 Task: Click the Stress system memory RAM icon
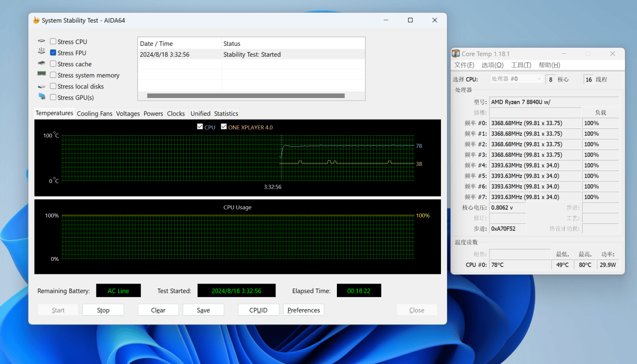tap(41, 74)
